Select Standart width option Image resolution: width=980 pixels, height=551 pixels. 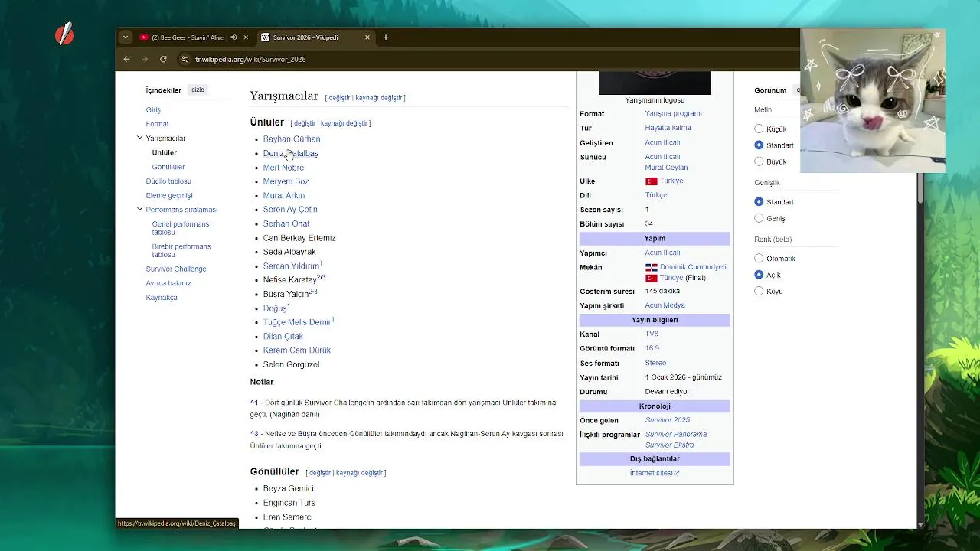759,202
